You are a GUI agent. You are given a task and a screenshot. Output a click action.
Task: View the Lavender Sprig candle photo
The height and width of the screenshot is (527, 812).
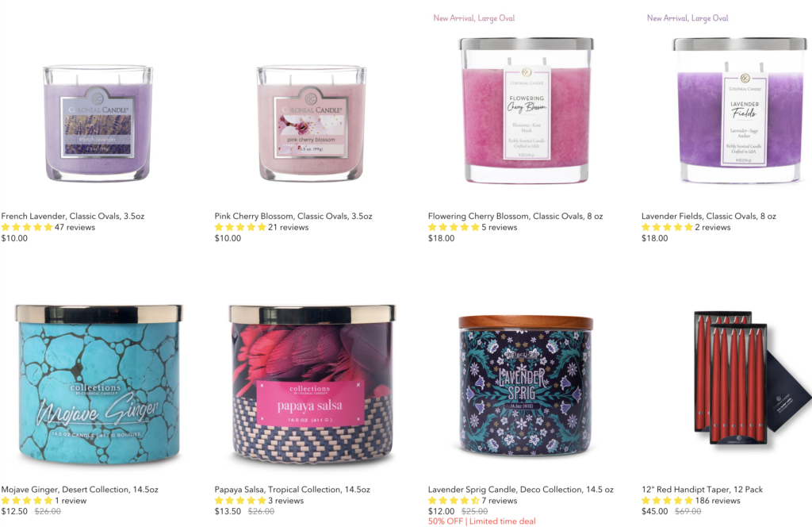coord(526,386)
